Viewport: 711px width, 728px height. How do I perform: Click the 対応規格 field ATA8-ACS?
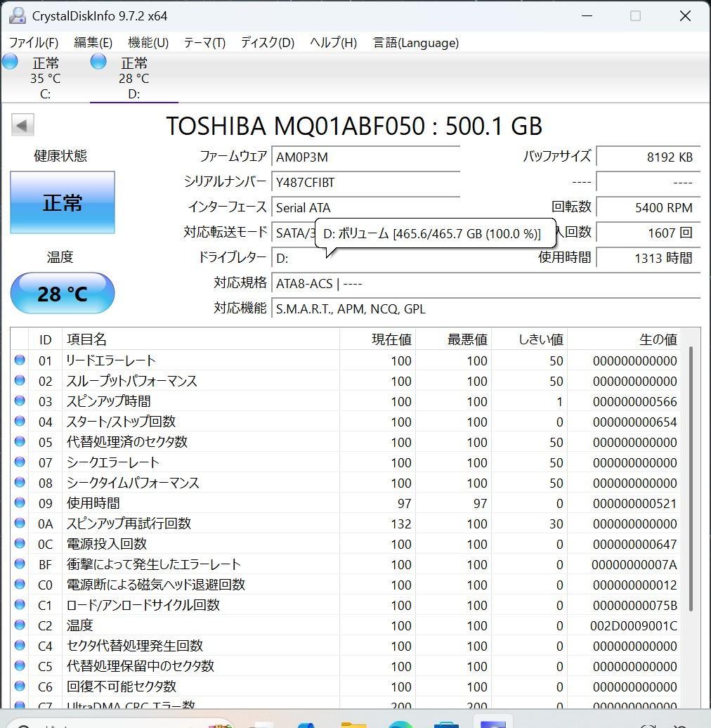point(486,283)
